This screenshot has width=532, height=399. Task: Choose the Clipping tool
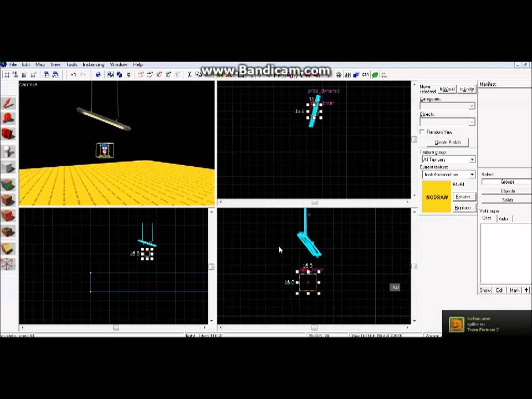point(9,248)
